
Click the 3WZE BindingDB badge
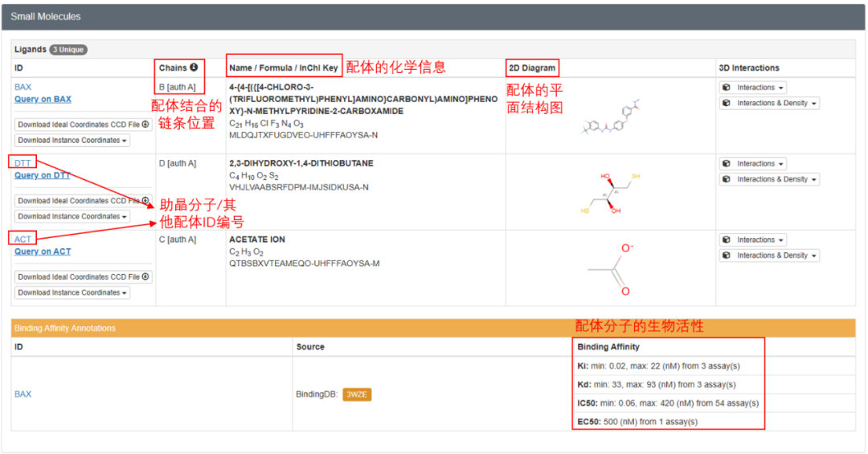(357, 395)
